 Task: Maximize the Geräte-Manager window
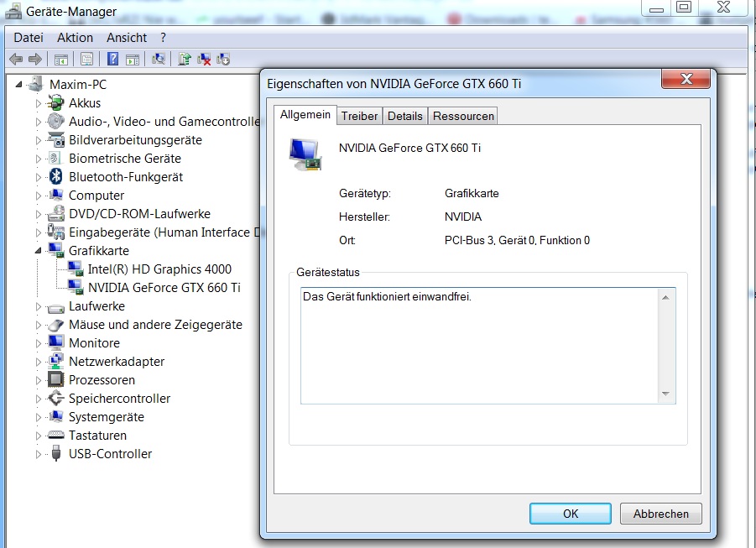[684, 8]
